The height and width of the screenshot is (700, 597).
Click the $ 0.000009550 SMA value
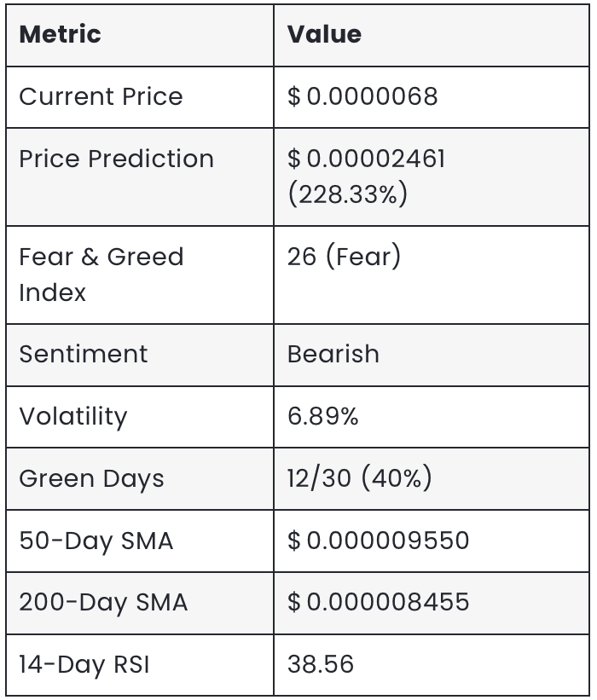(x=378, y=541)
